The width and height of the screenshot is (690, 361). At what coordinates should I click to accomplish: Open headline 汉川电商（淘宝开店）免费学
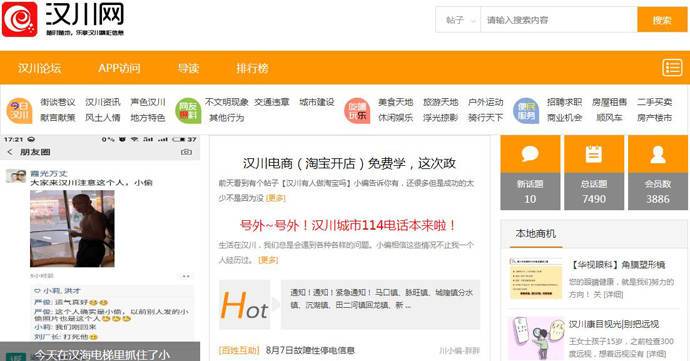point(349,164)
